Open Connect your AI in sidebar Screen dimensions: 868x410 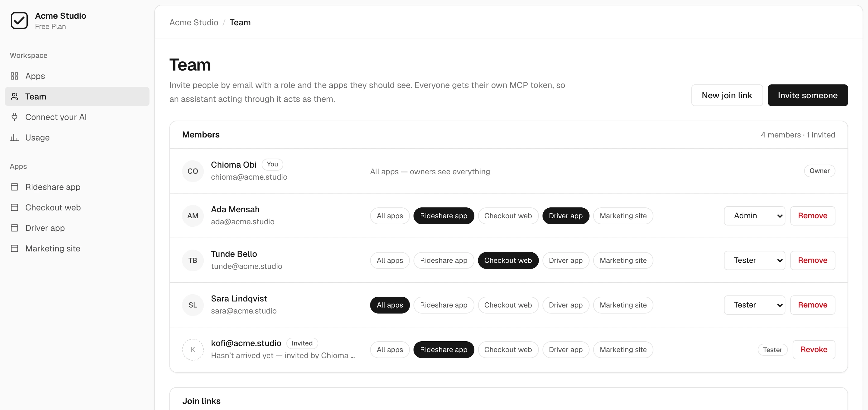click(77, 117)
